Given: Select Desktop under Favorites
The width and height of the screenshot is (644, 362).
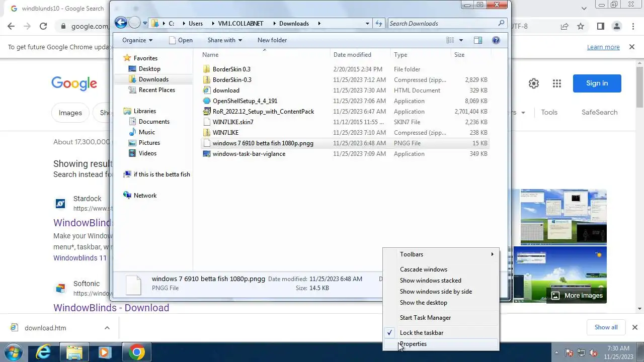Looking at the screenshot, I should (149, 69).
